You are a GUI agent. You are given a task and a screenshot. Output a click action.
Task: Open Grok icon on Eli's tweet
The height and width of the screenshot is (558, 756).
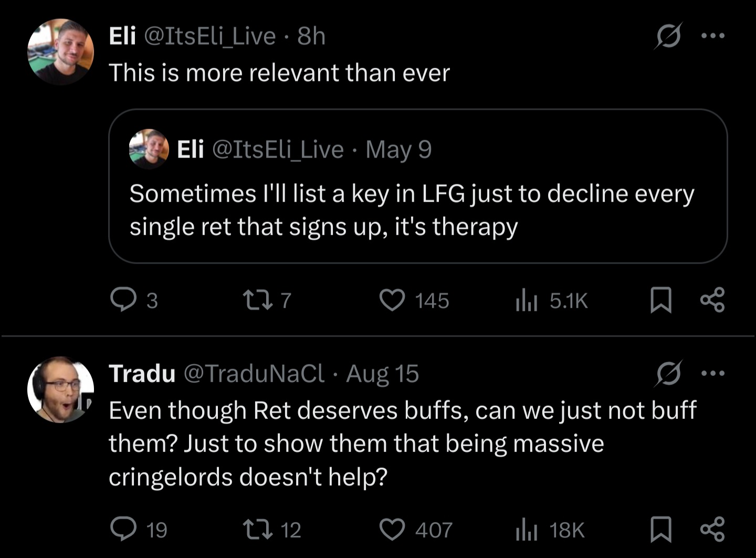(x=669, y=36)
